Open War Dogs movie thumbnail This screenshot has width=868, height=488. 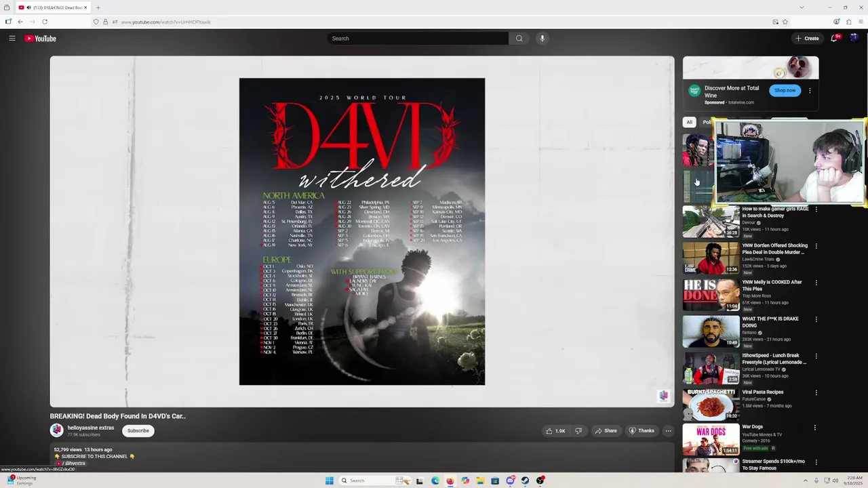711,439
